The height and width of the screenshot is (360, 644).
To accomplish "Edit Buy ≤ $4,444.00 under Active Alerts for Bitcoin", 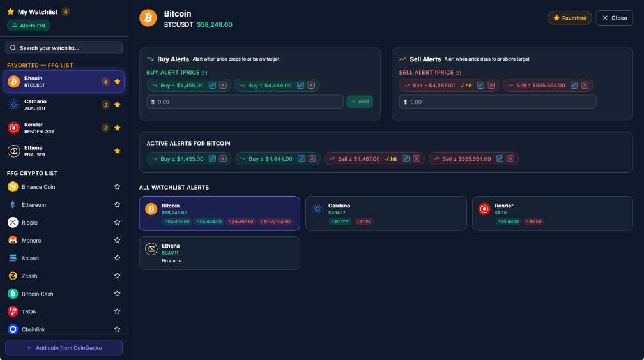I will (x=302, y=159).
